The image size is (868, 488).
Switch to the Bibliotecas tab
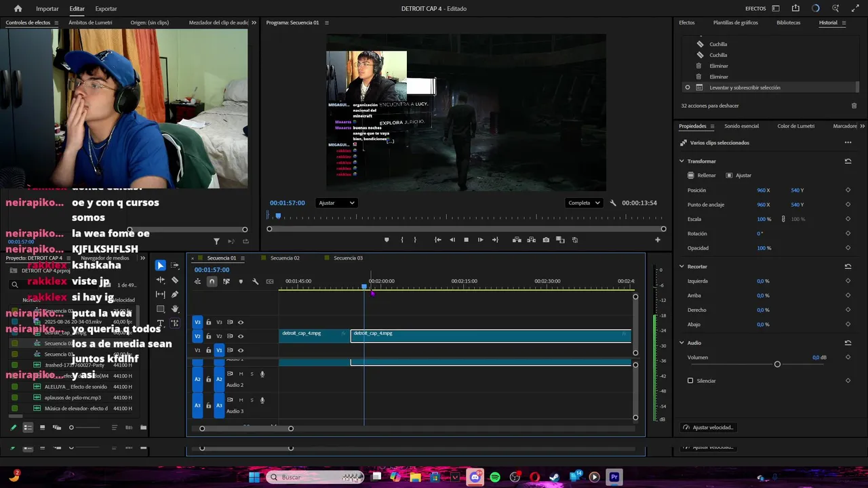[x=789, y=22]
